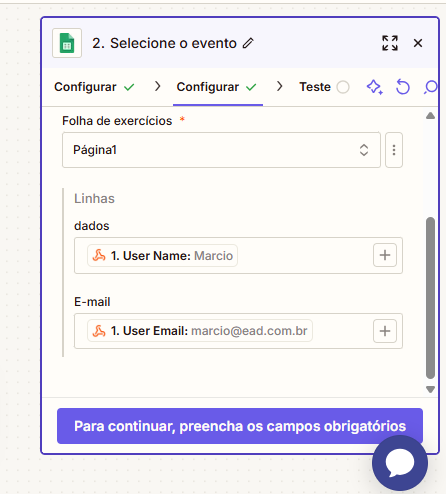Click the undo arrow icon
This screenshot has width=446, height=494.
pos(403,87)
